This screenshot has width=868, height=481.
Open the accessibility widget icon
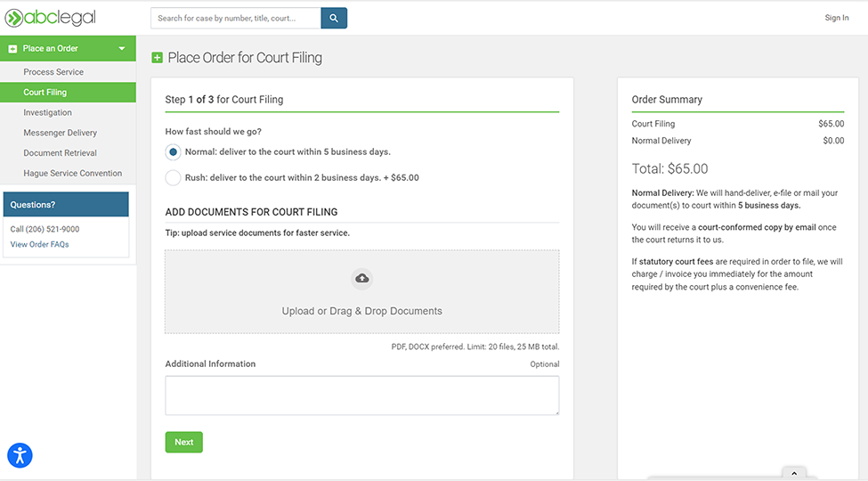[20, 455]
